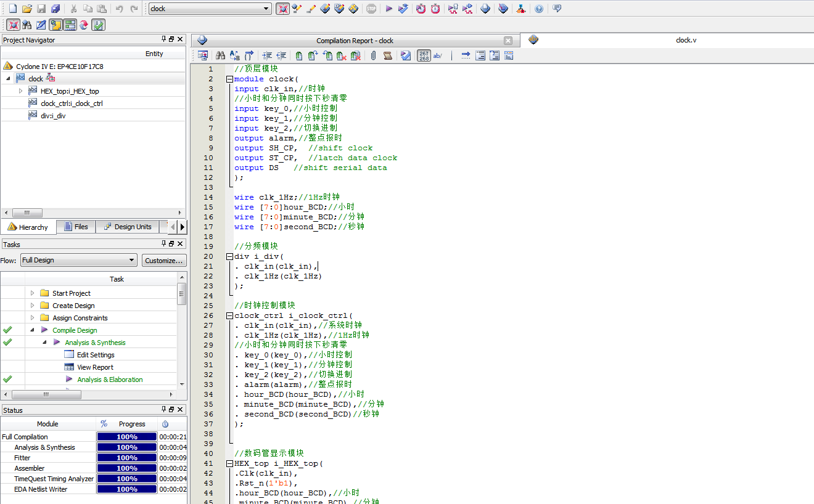
Task: Select clock_ctrl:i_clock_ctrl in the hierarchy tree
Action: pos(72,103)
